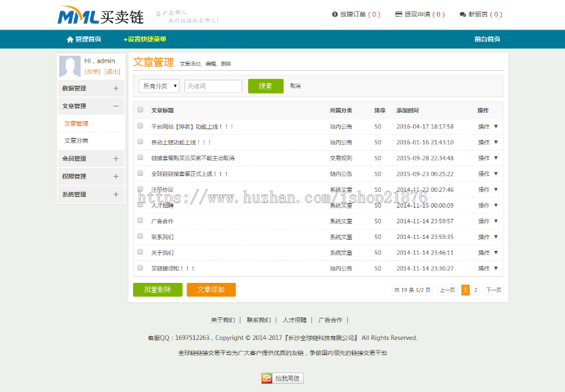Click the home icon beside 管理首页
This screenshot has height=392, width=565.
[70, 39]
